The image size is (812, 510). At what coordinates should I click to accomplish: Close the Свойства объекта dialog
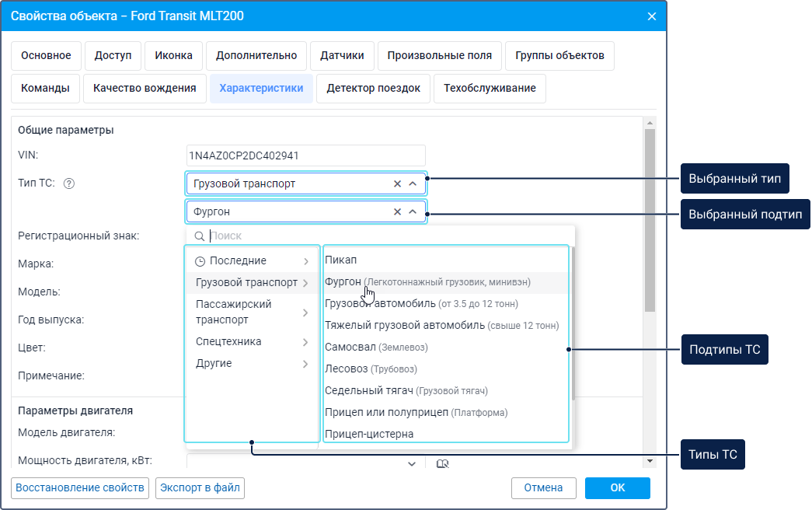652,16
